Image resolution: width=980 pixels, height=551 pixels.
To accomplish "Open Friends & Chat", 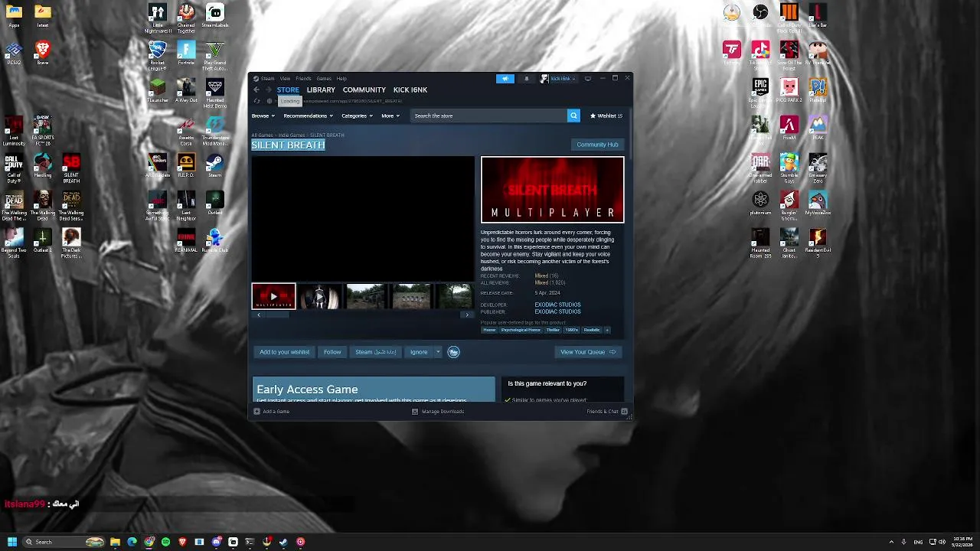I will pyautogui.click(x=607, y=412).
